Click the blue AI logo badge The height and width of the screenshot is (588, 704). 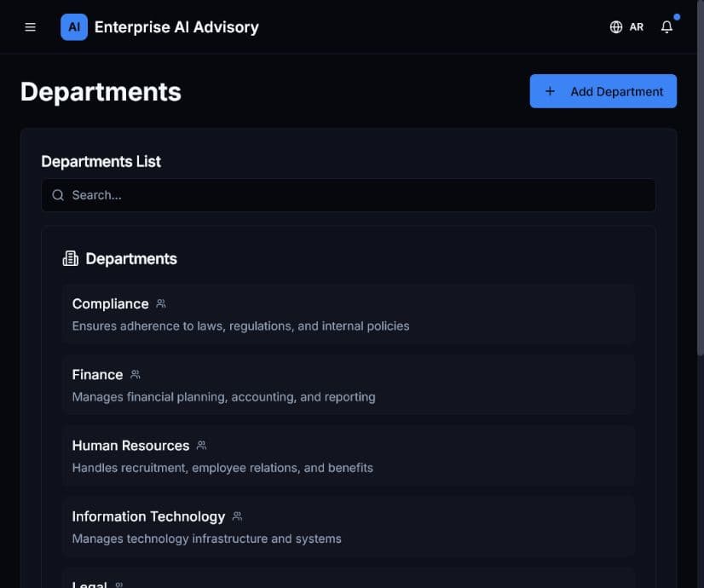coord(74,27)
